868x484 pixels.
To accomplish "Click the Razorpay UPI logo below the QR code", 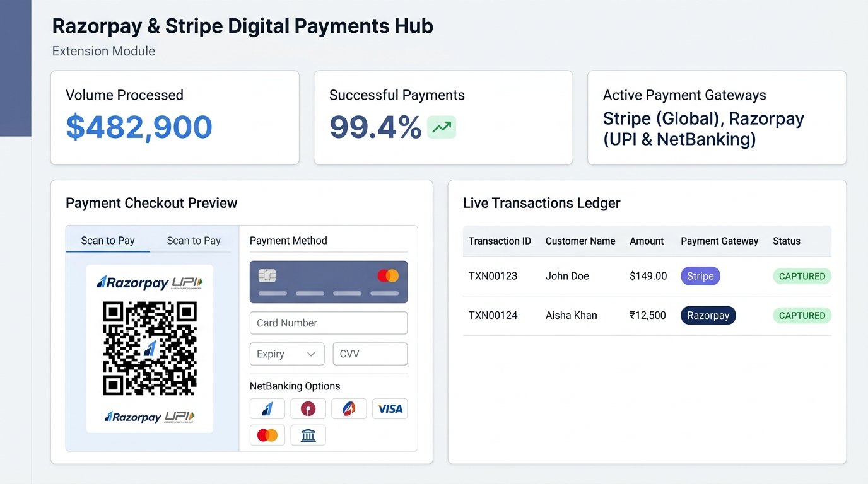I will point(150,417).
